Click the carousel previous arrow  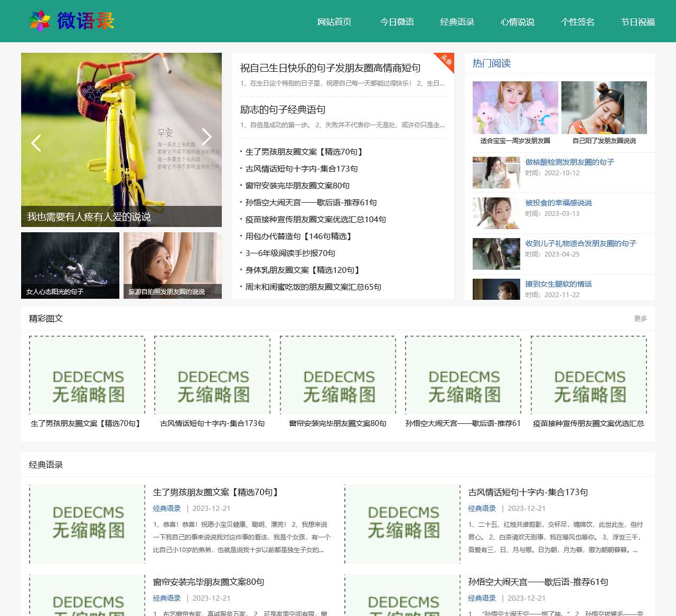point(36,143)
